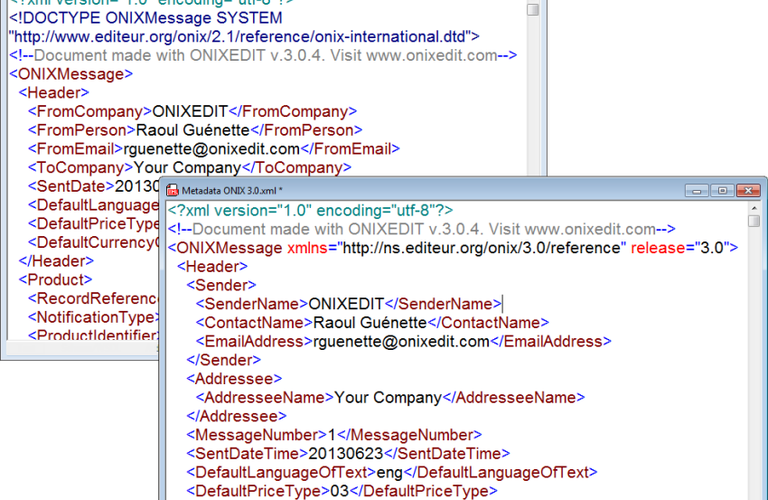Click the Metadata ONIX 3.0.xml window file icon

172,190
